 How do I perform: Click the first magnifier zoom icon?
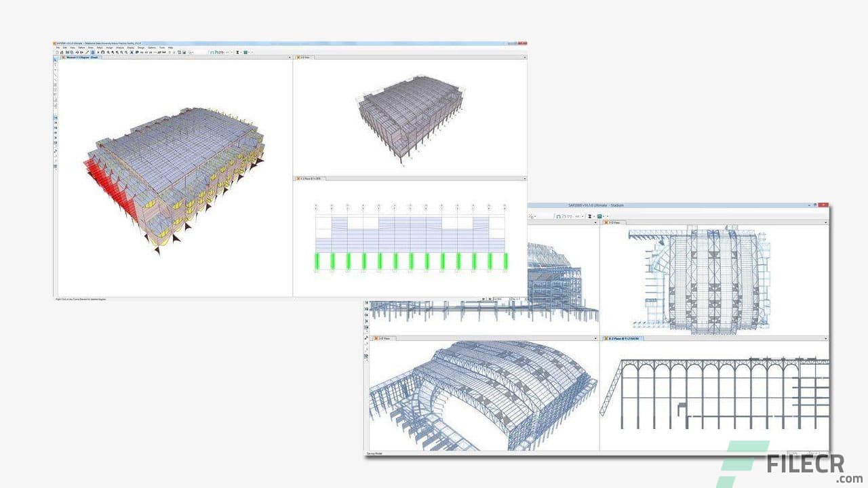106,52
